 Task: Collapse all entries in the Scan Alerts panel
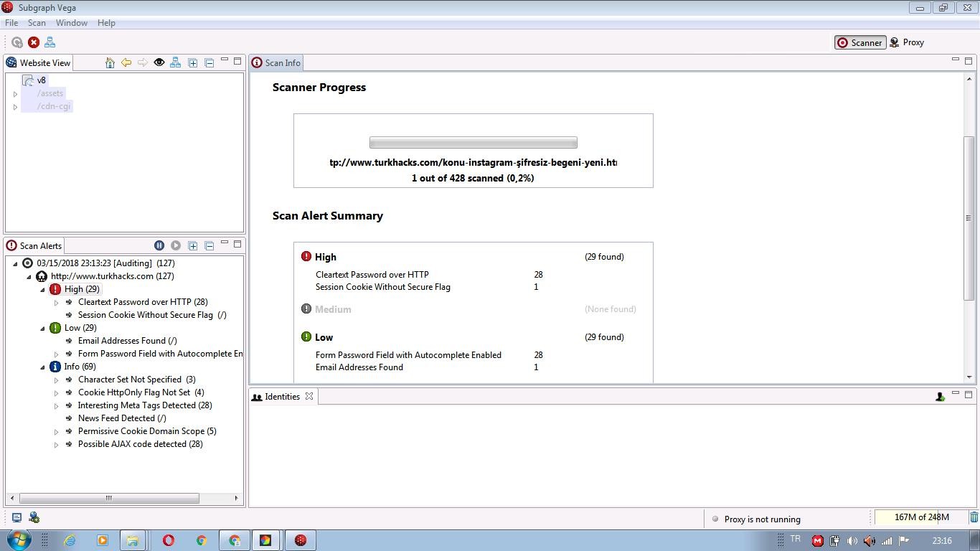(x=209, y=245)
